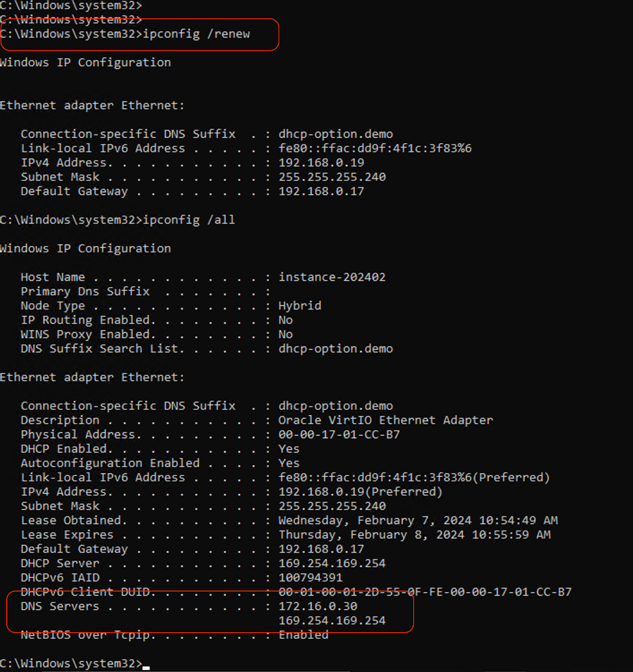This screenshot has height=672, width=633.
Task: Click the Autoconfiguration Enabled Yes value
Action: coord(289,463)
